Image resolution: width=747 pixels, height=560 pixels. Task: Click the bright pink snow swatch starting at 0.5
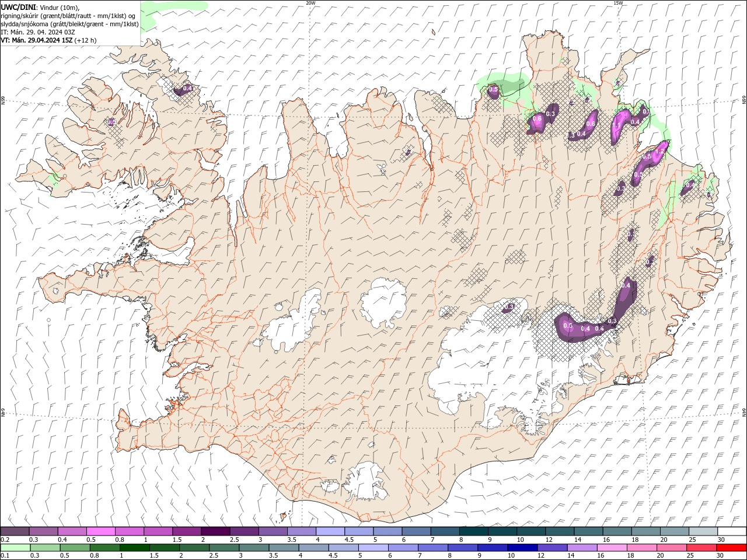point(101,531)
